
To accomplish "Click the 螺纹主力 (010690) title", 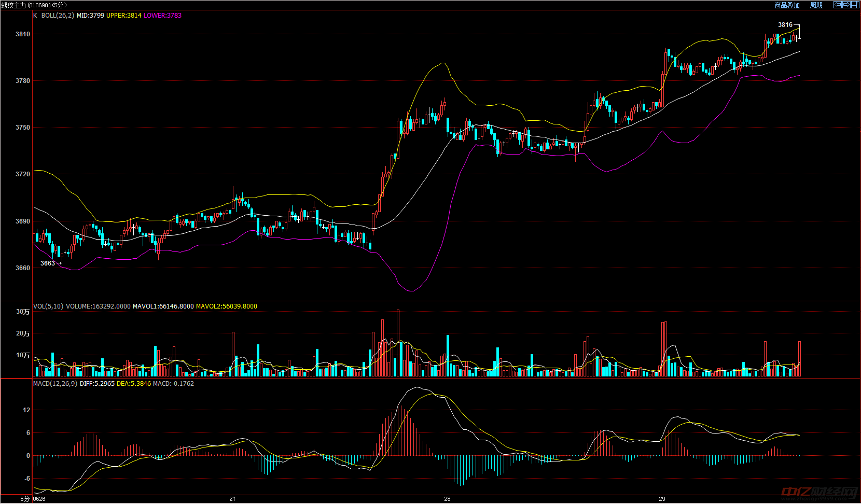I will pos(25,5).
